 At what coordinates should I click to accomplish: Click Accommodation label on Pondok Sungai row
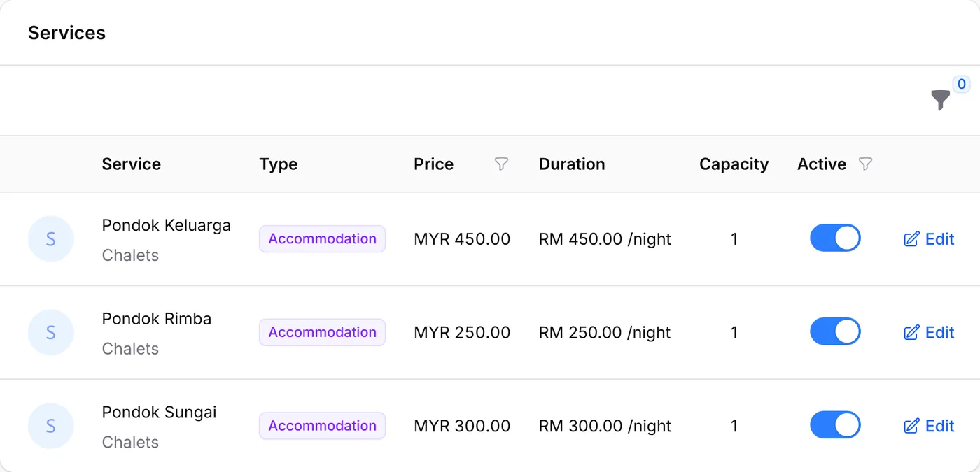pyautogui.click(x=322, y=426)
